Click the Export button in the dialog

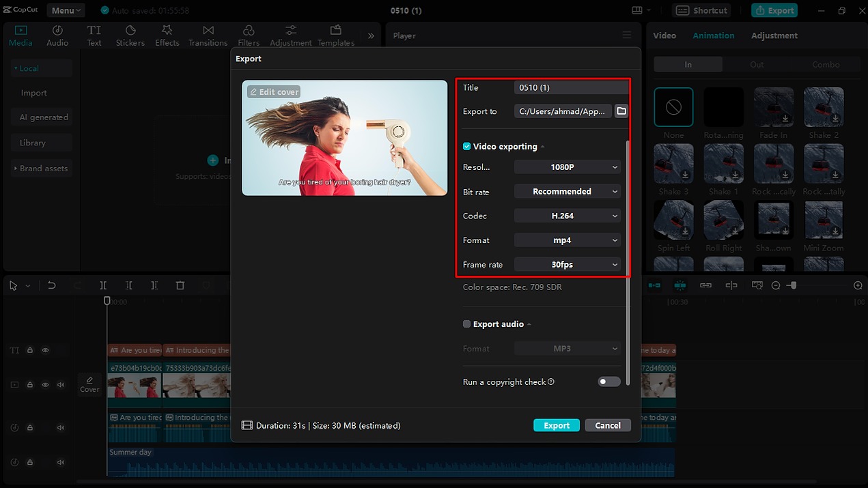click(x=556, y=425)
